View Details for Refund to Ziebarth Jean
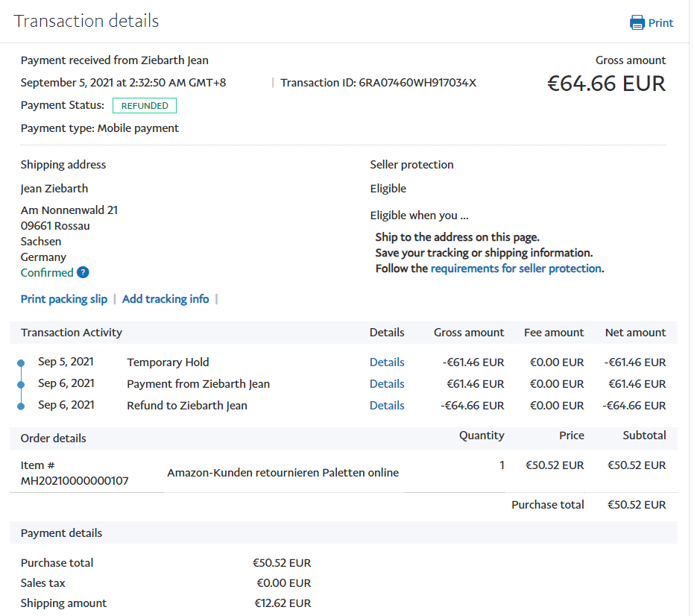 coord(387,406)
